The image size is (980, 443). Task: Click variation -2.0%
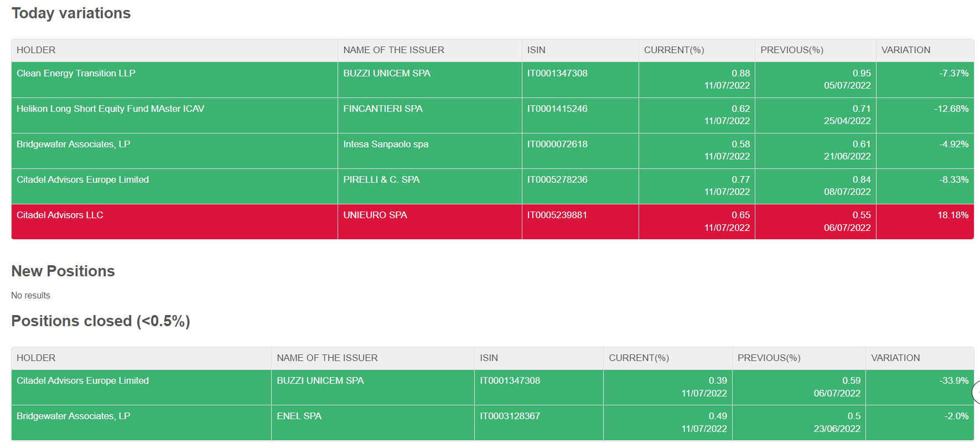click(956, 416)
